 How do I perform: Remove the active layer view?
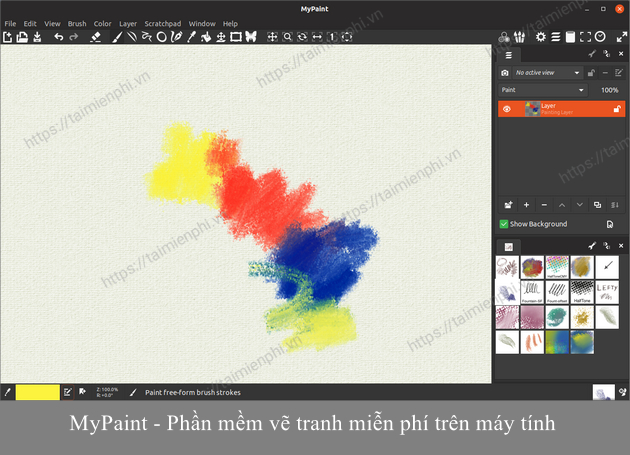coord(605,73)
